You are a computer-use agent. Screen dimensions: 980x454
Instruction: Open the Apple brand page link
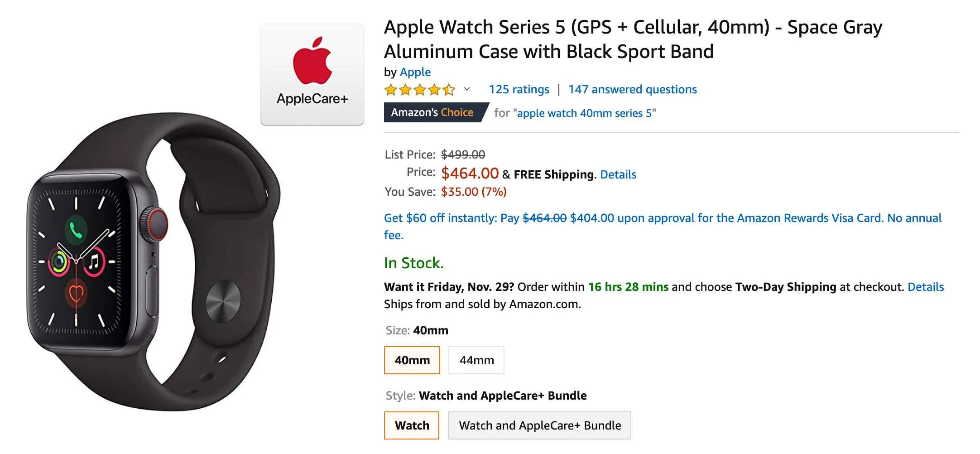(415, 72)
